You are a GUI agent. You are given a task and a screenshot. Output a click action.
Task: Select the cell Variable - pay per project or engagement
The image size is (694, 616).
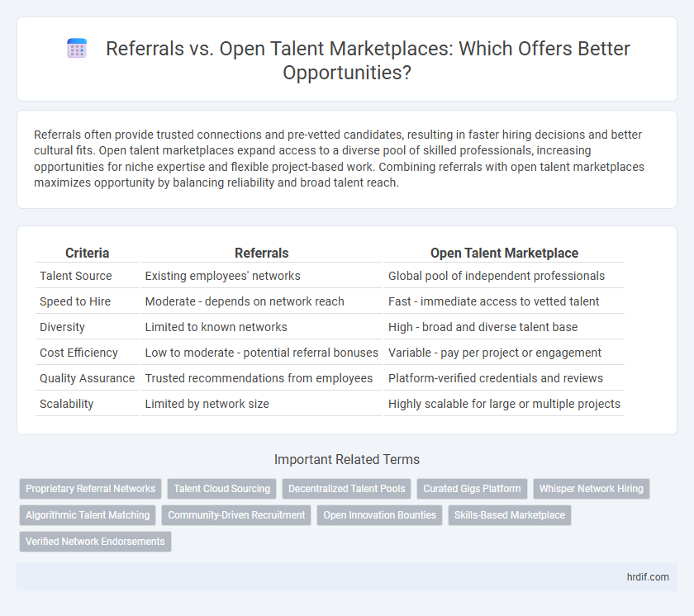[504, 353]
